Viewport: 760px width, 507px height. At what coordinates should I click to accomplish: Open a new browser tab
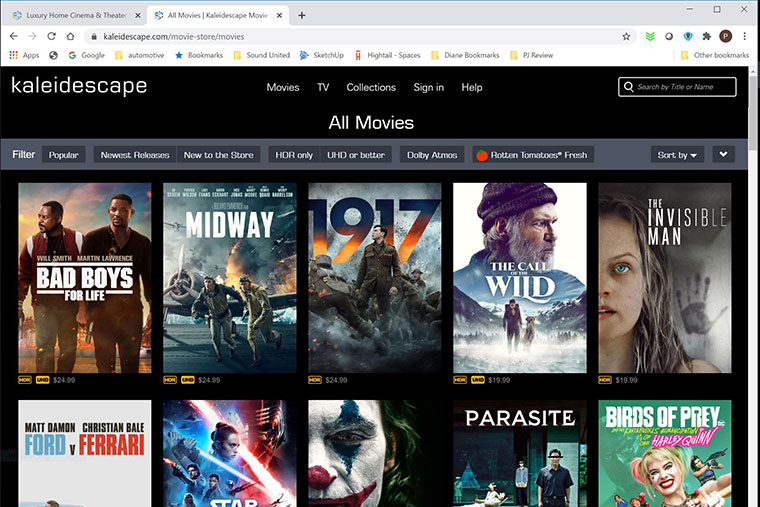point(302,15)
